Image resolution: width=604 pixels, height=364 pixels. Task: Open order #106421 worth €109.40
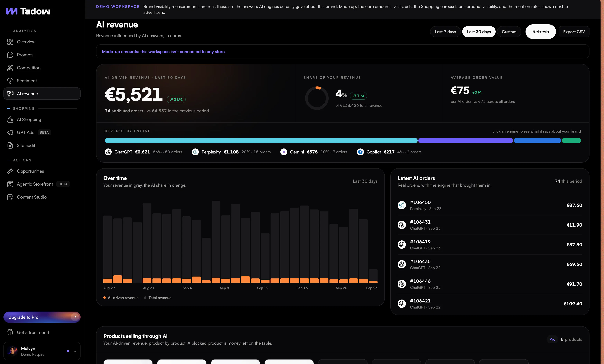[490, 304]
